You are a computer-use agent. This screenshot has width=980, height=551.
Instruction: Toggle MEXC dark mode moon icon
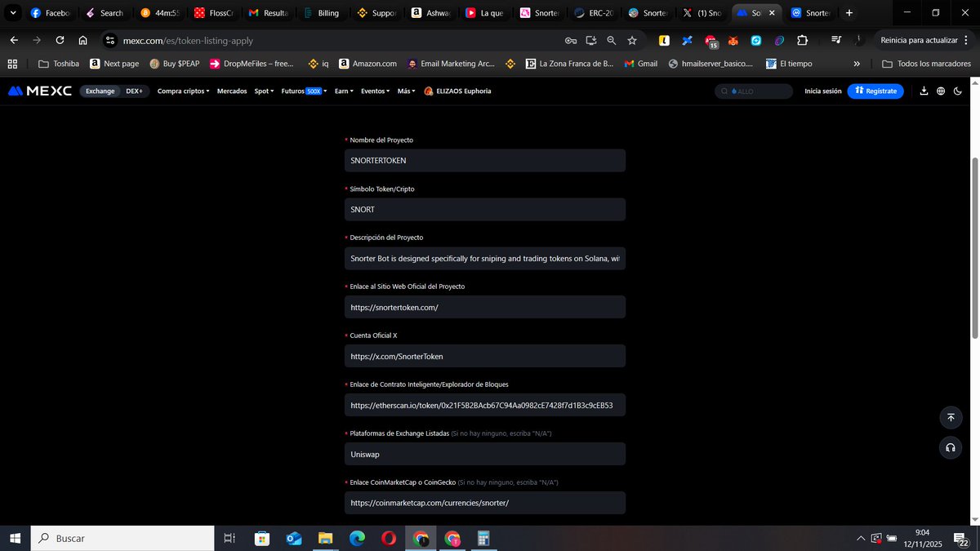coord(958,91)
